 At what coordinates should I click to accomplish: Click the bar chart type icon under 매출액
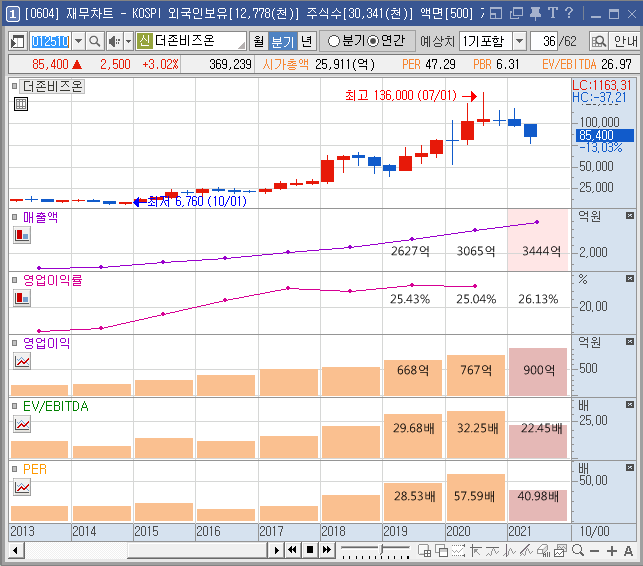tap(22, 235)
